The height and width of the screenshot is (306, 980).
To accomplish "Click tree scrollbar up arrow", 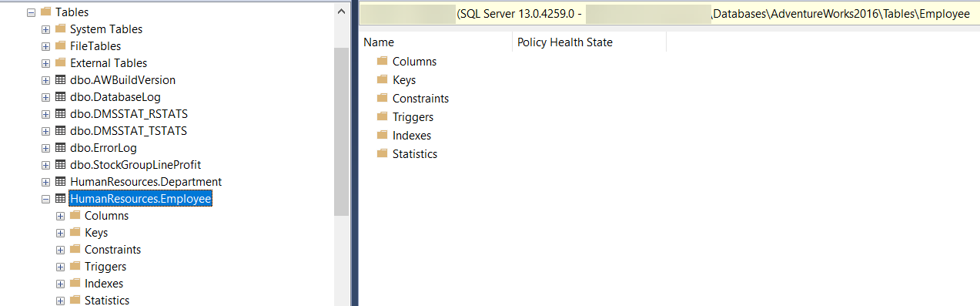I will coord(341,11).
